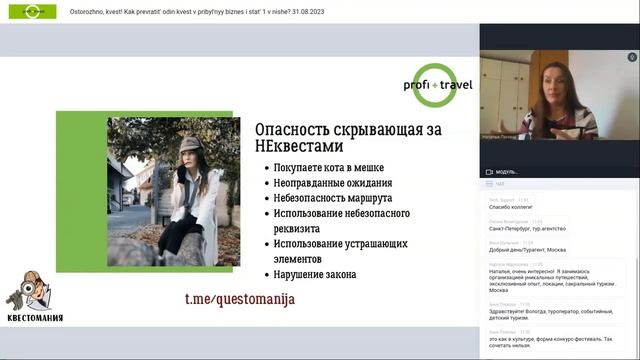
Task: Click the chat panel header icon
Action: [x=489, y=184]
